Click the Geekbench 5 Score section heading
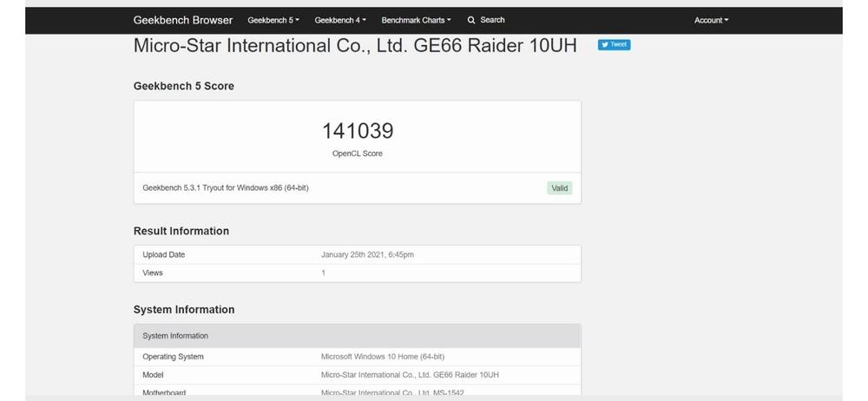This screenshot has width=868, height=401. coord(183,86)
